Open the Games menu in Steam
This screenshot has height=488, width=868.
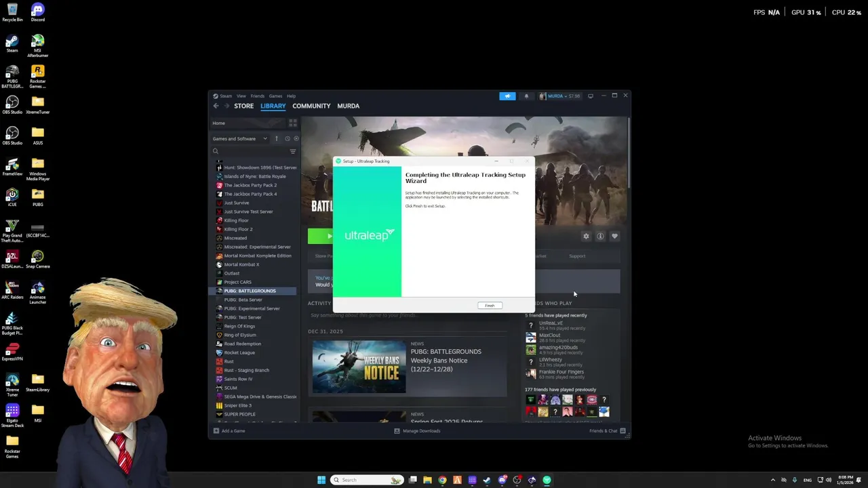click(275, 96)
